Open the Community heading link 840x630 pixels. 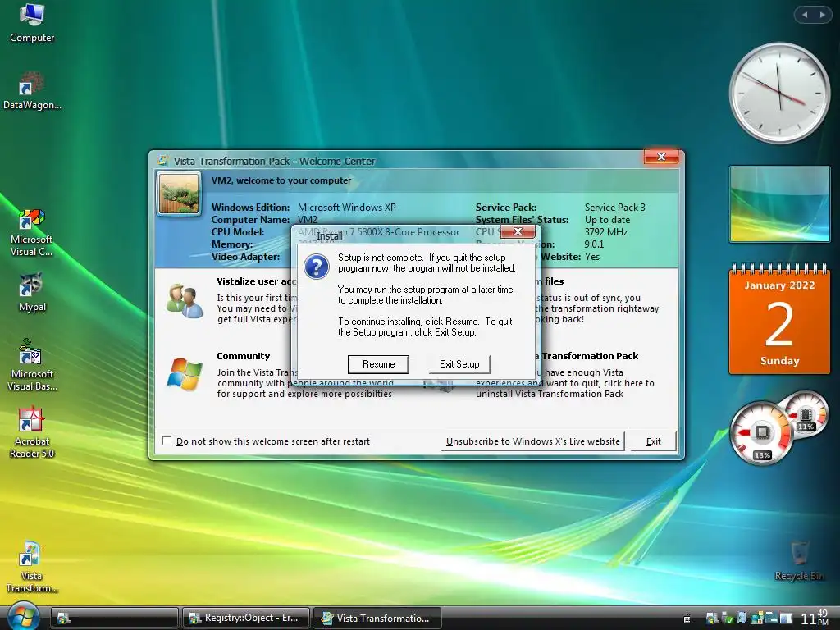coord(243,356)
